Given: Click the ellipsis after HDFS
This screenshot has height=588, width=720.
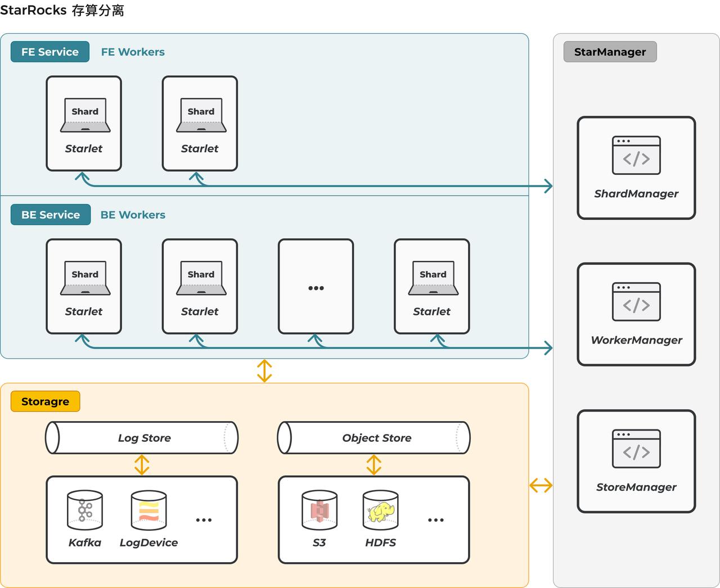Looking at the screenshot, I should pos(436,520).
